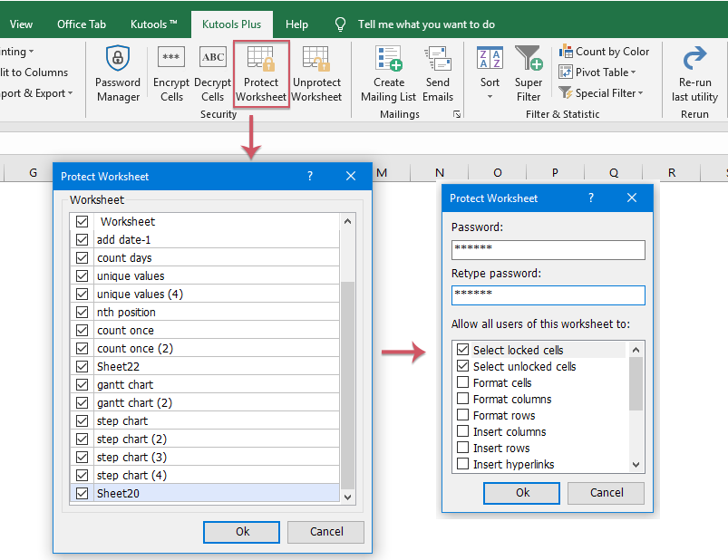Image resolution: width=728 pixels, height=560 pixels.
Task: Toggle the Select locked cells checkbox
Action: coord(463,350)
